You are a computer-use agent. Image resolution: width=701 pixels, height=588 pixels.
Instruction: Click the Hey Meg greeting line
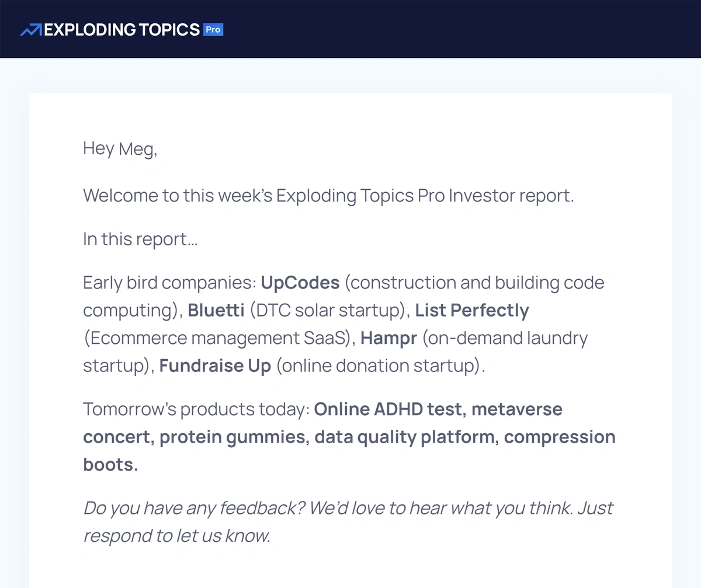point(120,149)
